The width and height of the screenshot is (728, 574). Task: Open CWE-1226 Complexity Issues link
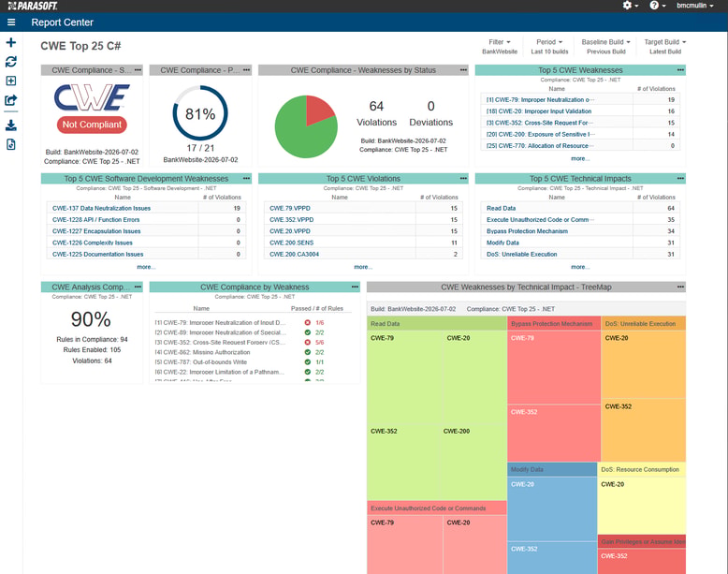[x=93, y=243]
